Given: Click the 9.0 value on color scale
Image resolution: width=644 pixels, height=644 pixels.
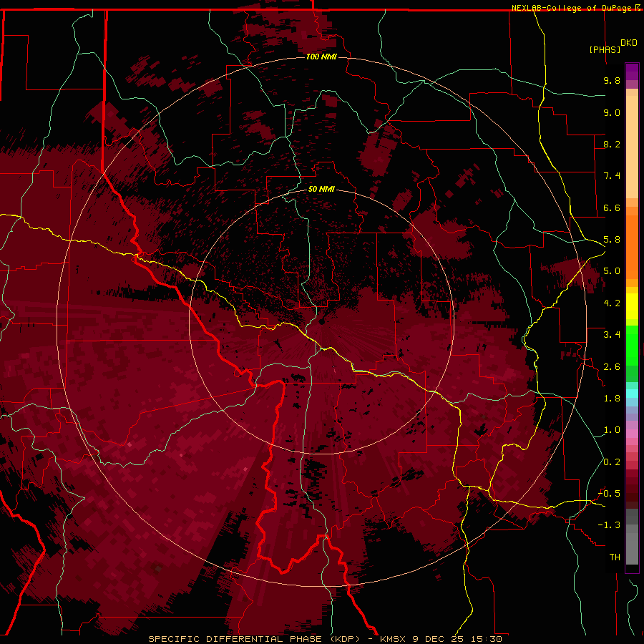Looking at the screenshot, I should [612, 112].
